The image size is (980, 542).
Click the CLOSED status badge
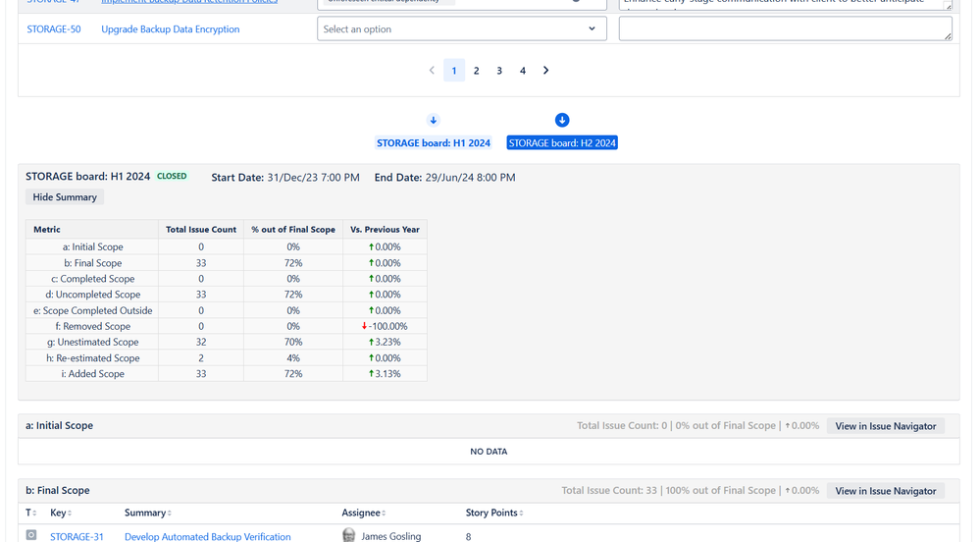[172, 177]
